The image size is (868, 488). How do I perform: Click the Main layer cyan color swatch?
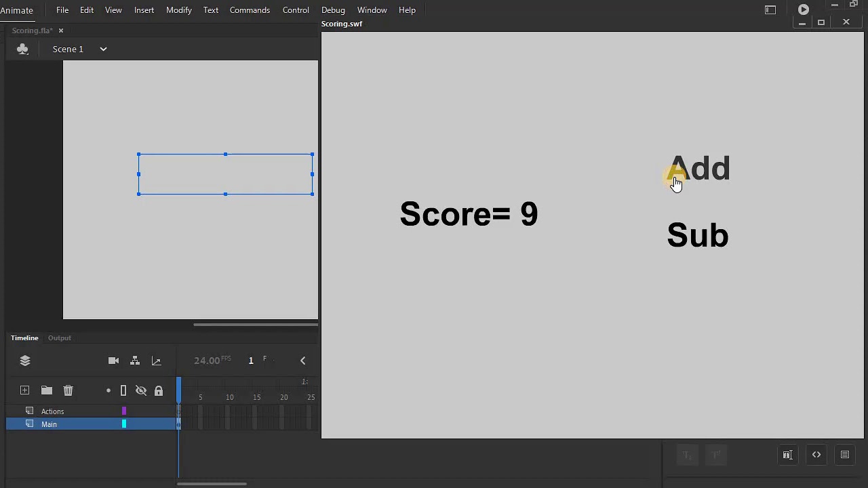pyautogui.click(x=123, y=424)
